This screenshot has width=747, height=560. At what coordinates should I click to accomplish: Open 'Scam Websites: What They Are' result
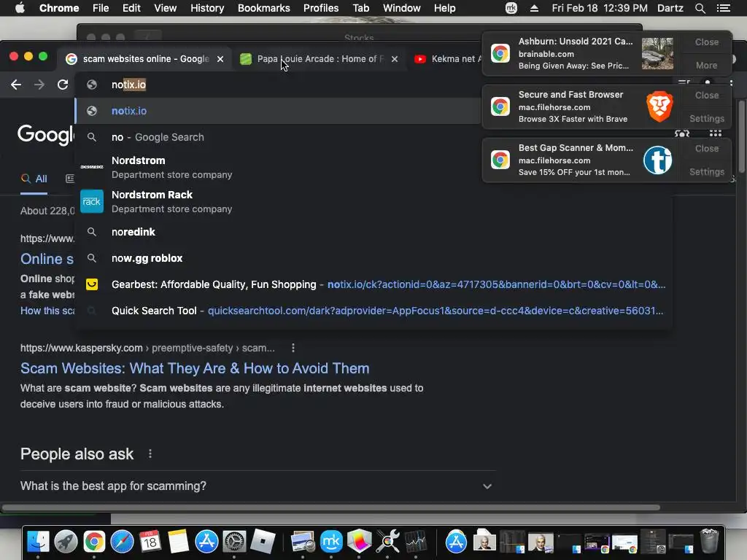click(x=195, y=368)
